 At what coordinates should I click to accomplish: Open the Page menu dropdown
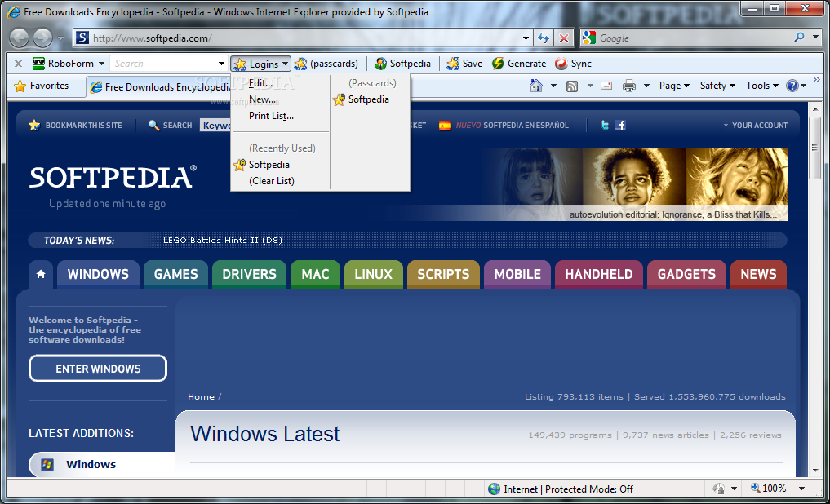click(674, 86)
